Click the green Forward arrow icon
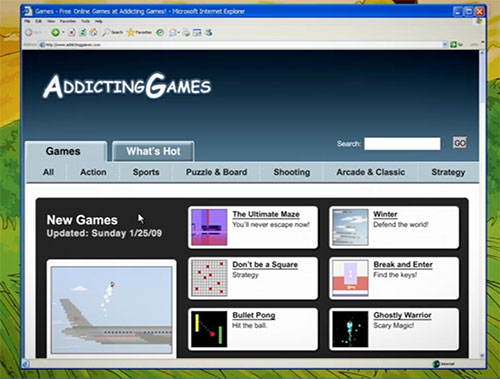This screenshot has height=379, width=500. (x=55, y=32)
